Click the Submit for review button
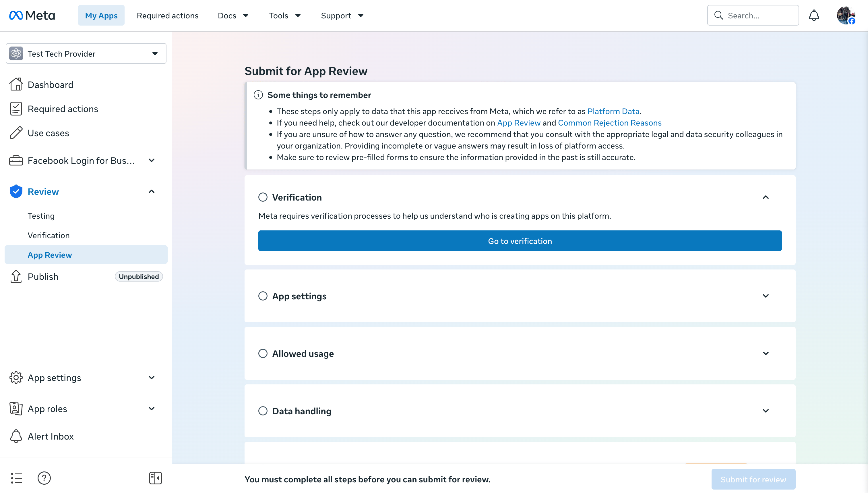 753,479
